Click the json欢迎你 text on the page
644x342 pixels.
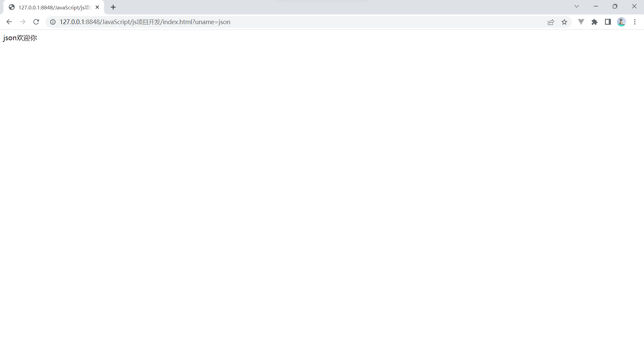coord(20,38)
